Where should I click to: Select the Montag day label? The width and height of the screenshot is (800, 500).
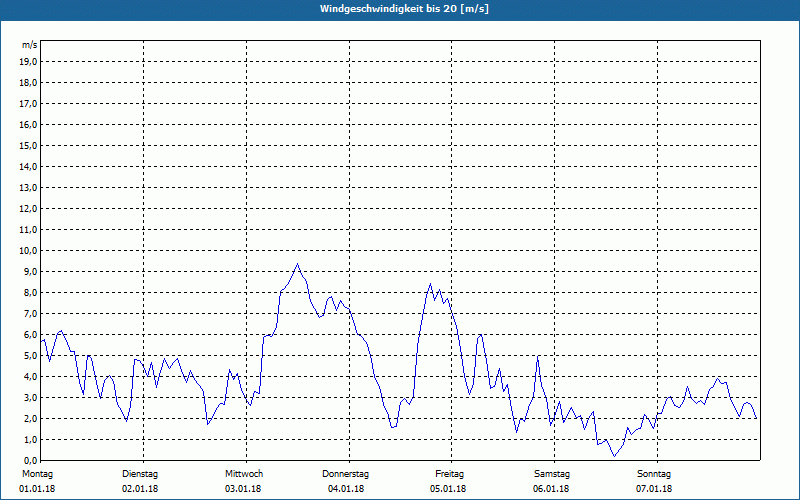point(36,473)
